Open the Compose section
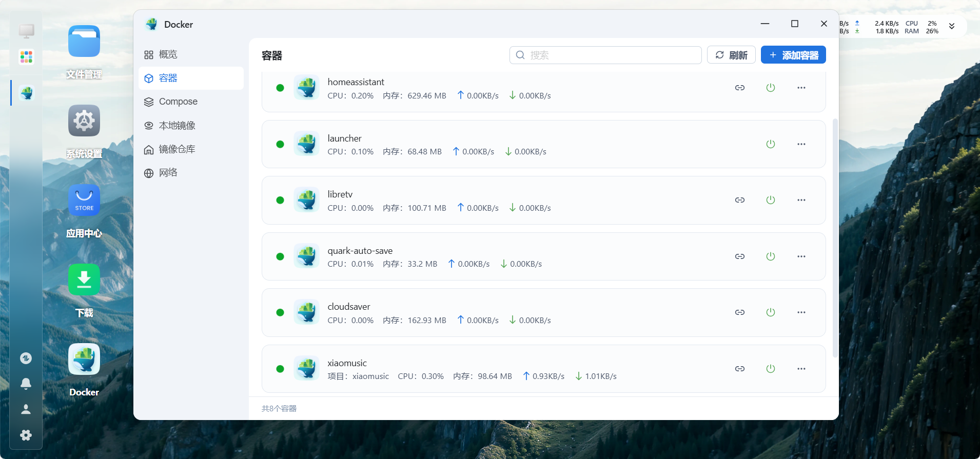980x459 pixels. point(191,102)
